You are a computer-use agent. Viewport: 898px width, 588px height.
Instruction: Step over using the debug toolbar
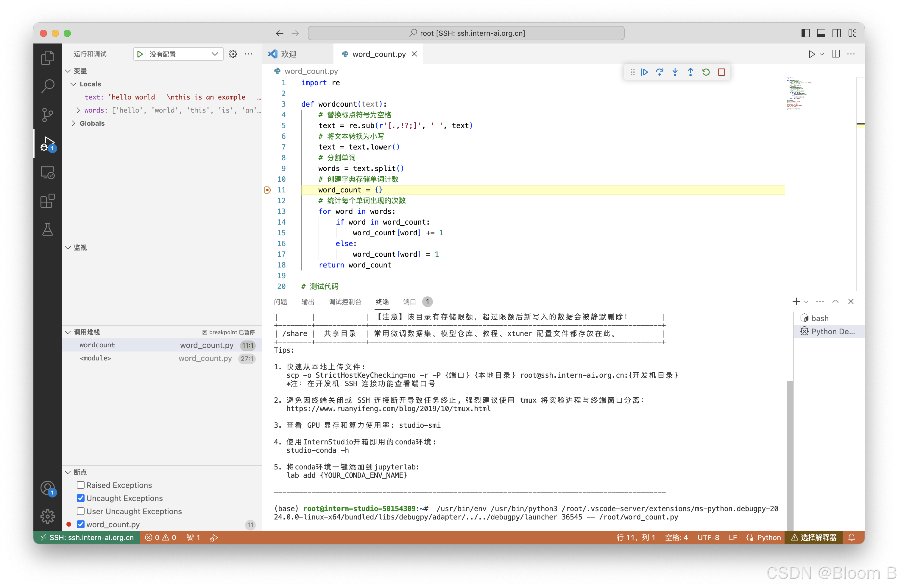click(x=660, y=72)
